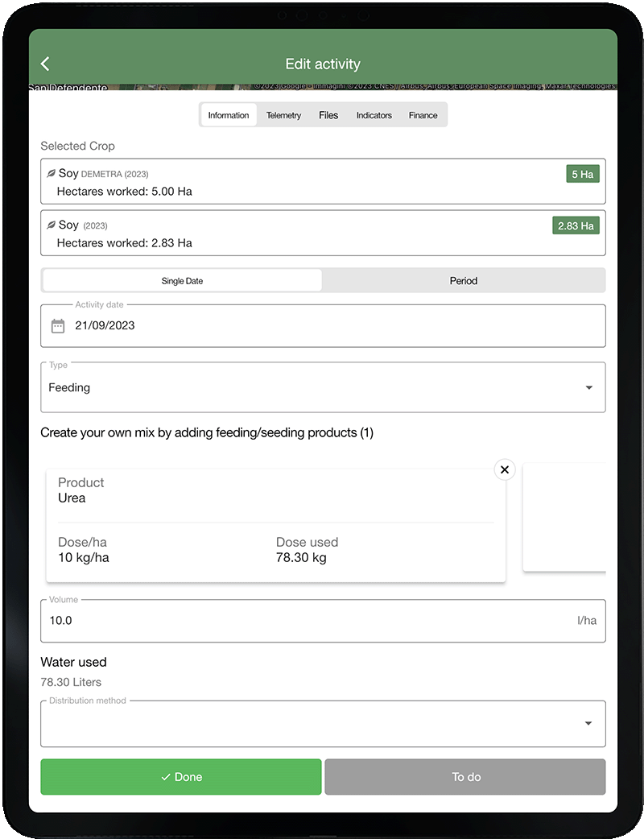This screenshot has height=839, width=644.
Task: Remove the Urea product via the X icon
Action: point(505,469)
